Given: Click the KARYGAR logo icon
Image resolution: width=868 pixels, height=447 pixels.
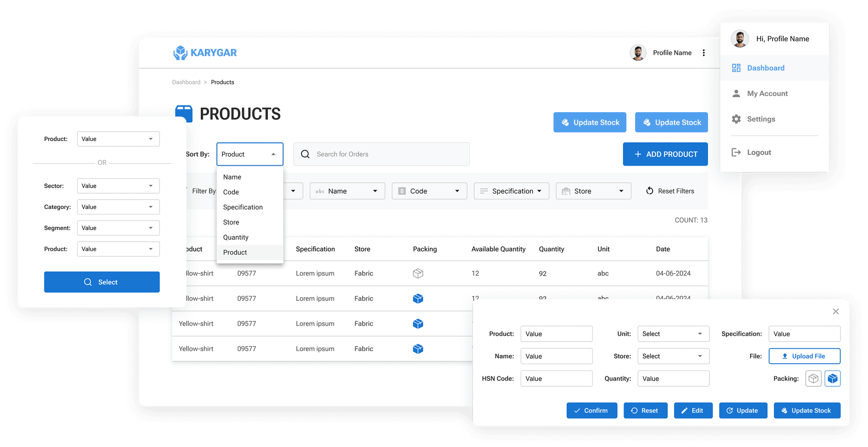Looking at the screenshot, I should tap(180, 53).
